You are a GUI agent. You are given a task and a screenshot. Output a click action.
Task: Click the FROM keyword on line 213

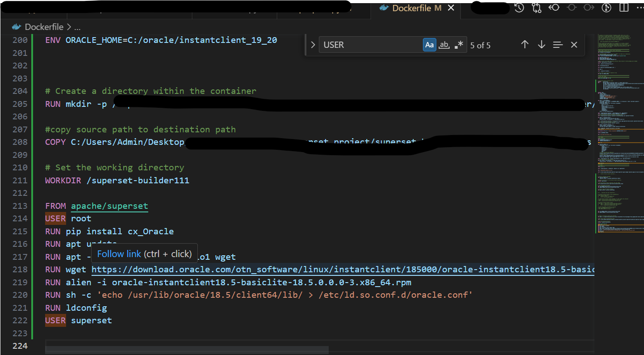(55, 206)
